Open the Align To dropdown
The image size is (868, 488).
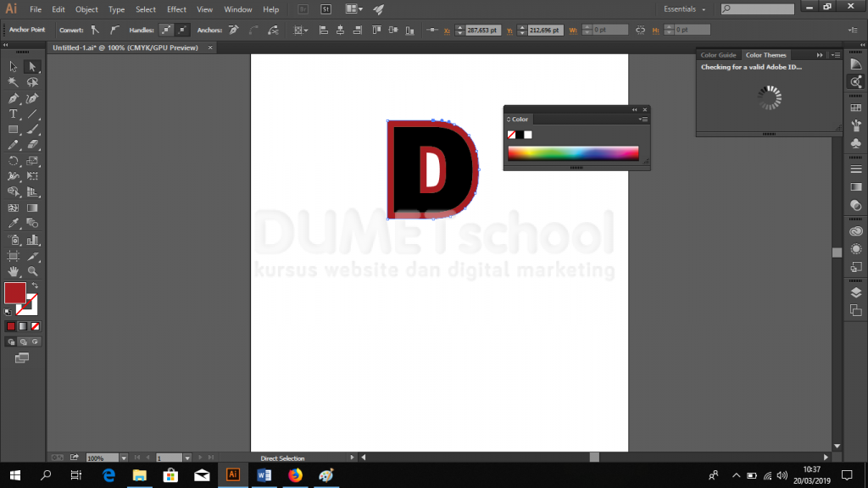point(301,30)
